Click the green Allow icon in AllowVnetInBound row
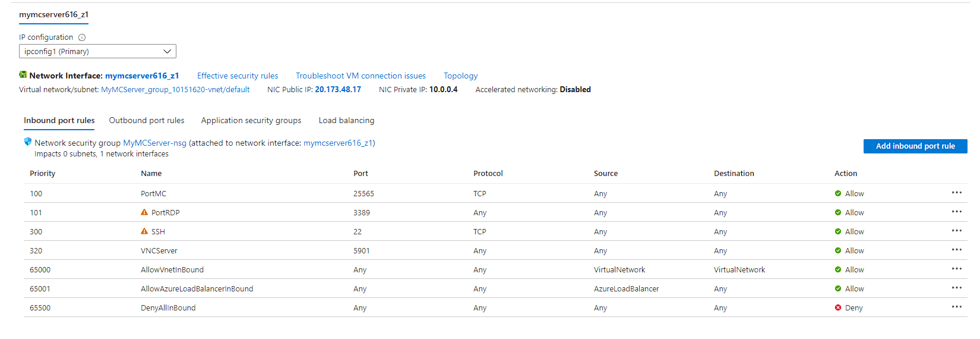 click(838, 269)
